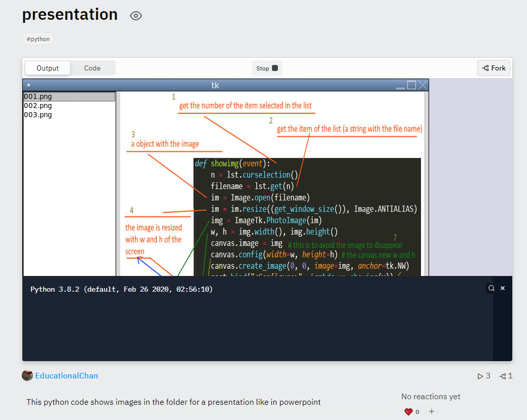This screenshot has height=420, width=527.
Task: Fork this repl with the Fork button
Action: tap(494, 67)
